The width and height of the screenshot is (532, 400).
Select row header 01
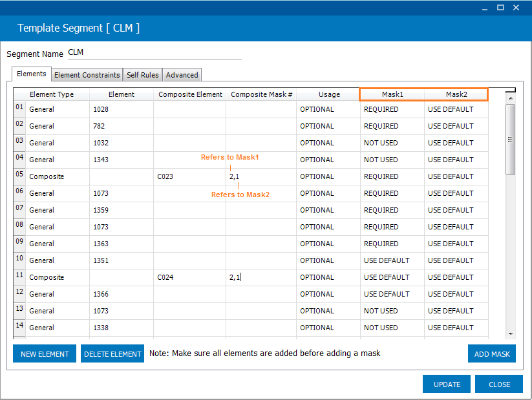pyautogui.click(x=19, y=109)
